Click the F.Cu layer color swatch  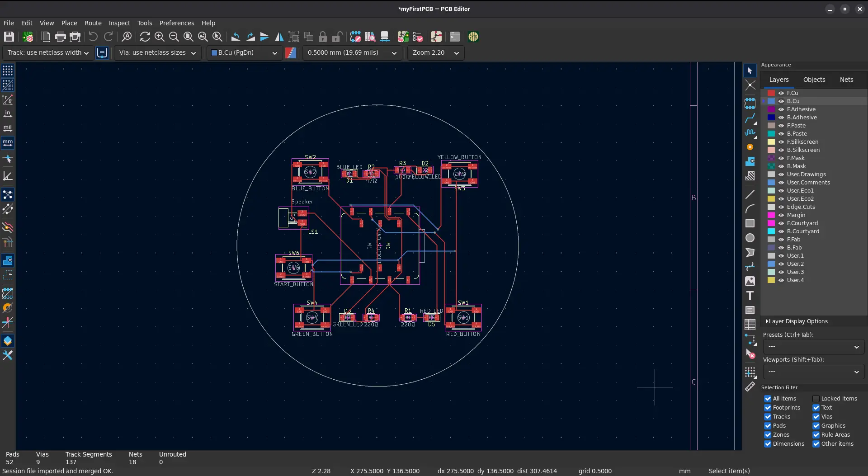[770, 93]
